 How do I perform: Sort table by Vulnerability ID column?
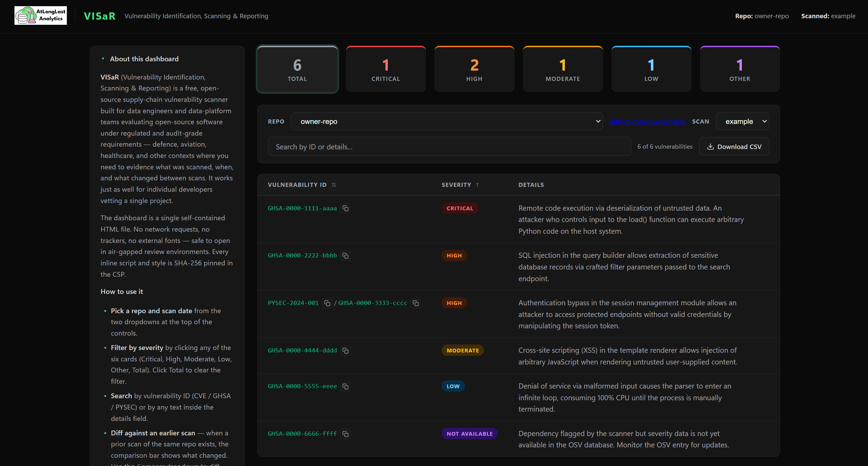[302, 185]
